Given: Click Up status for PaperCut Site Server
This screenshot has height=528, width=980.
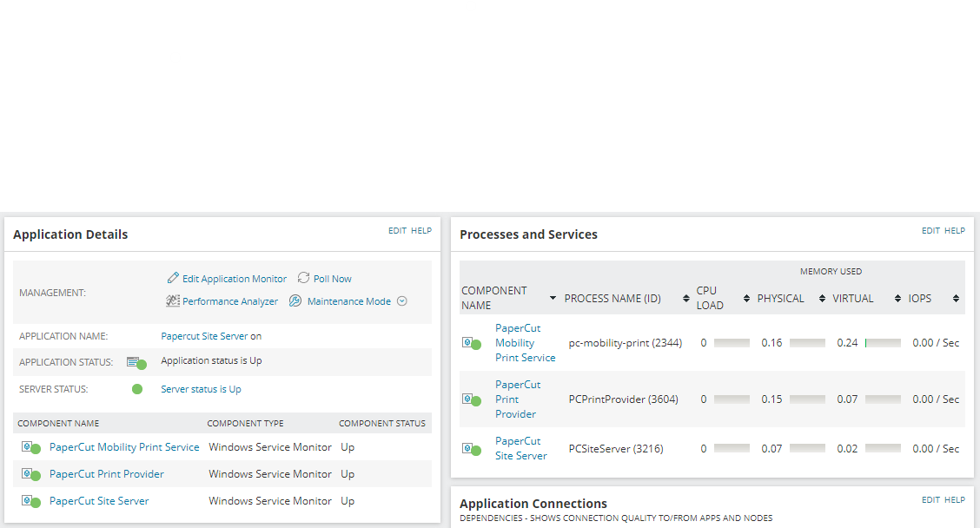Looking at the screenshot, I should (348, 501).
